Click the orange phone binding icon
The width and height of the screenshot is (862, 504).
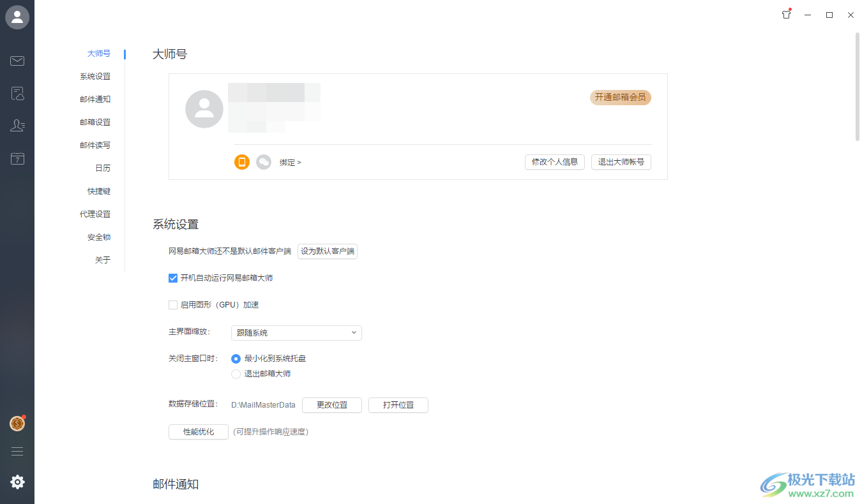(x=242, y=162)
